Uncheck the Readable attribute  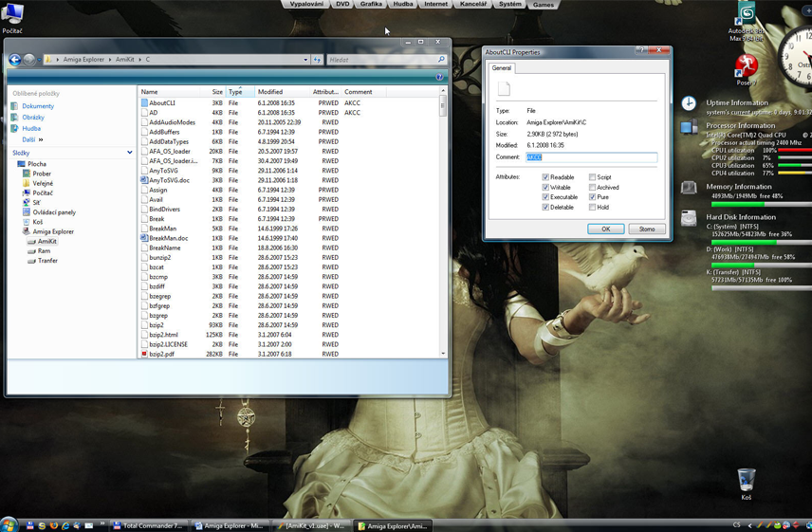tap(545, 177)
